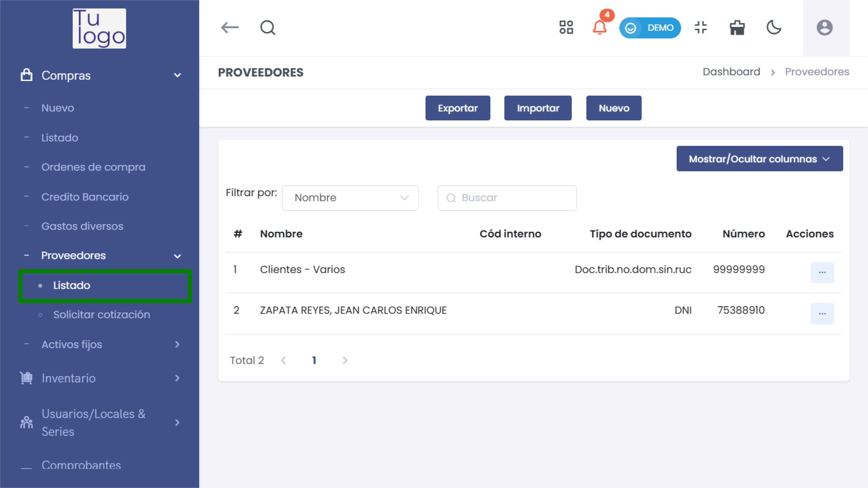Screen dimensions: 868x488
Task: Open the global search magnifier
Action: click(x=267, y=28)
